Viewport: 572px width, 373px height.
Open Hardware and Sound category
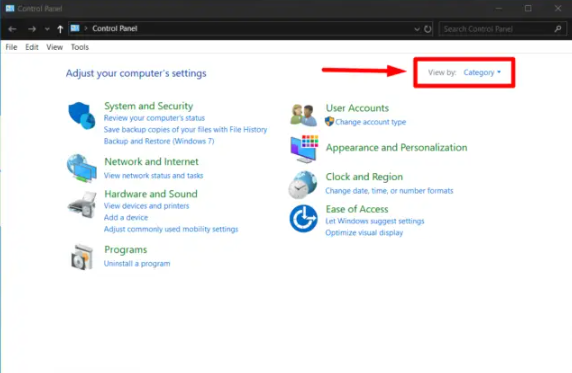coord(151,194)
